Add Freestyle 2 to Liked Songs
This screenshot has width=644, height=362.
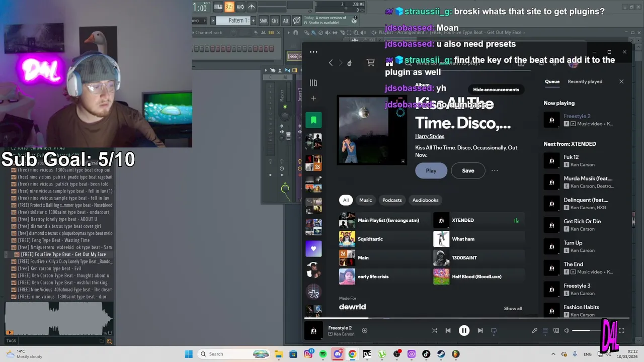tap(364, 330)
